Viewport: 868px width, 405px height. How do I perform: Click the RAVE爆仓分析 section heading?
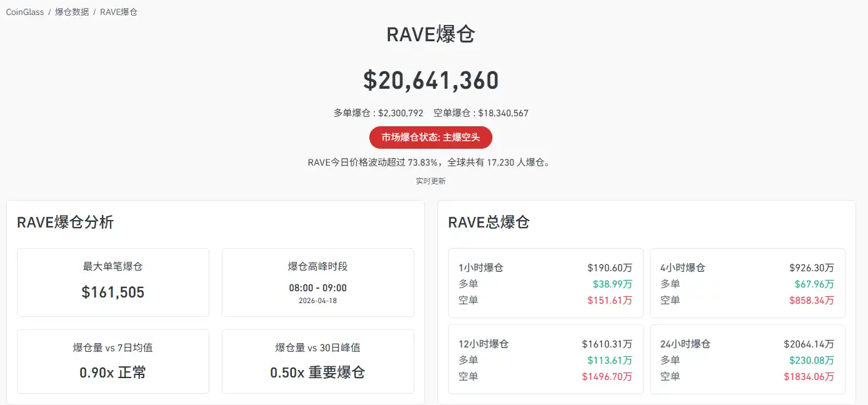click(x=66, y=222)
